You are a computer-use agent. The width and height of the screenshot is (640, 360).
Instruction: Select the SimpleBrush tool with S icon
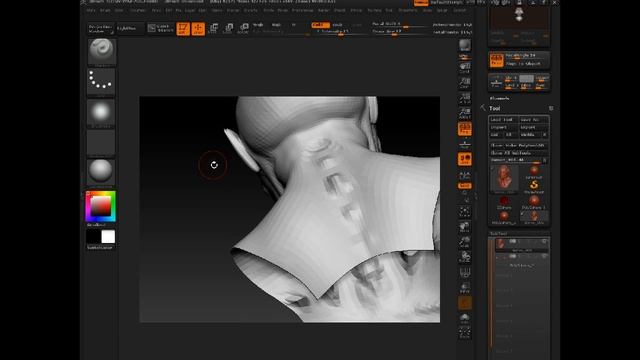pyautogui.click(x=534, y=186)
